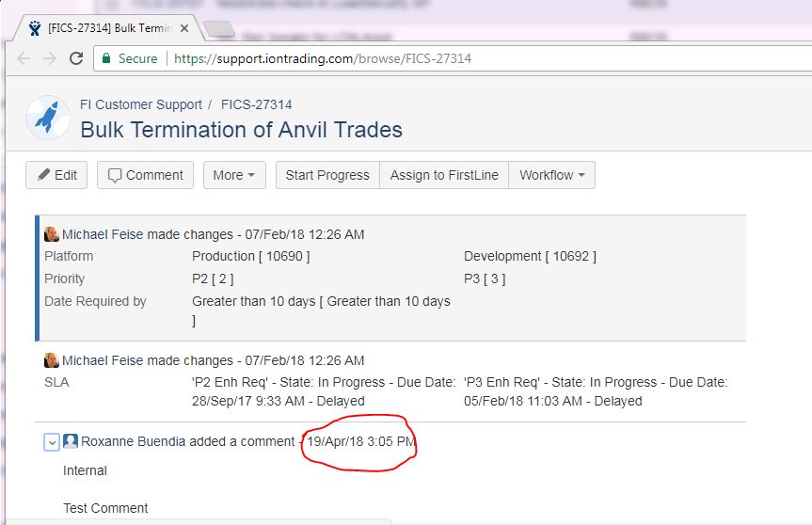Viewport: 812px width, 525px height.
Task: Click the browser back arrow
Action: 24,58
